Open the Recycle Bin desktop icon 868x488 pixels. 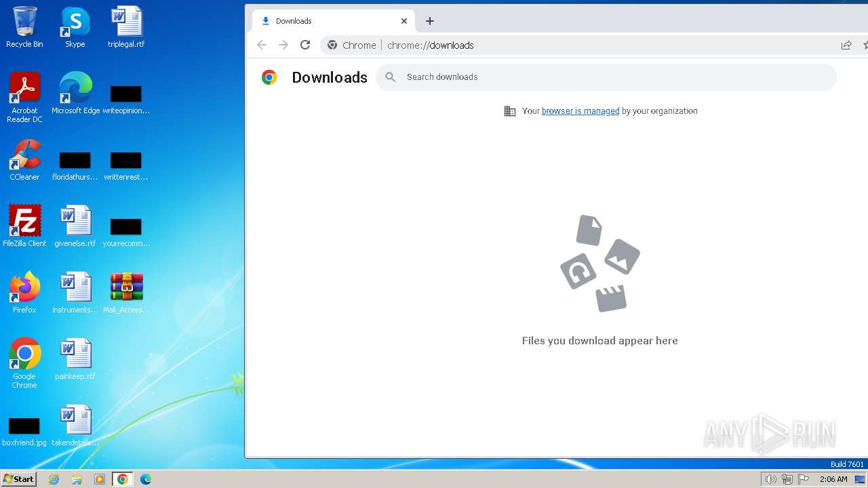24,27
